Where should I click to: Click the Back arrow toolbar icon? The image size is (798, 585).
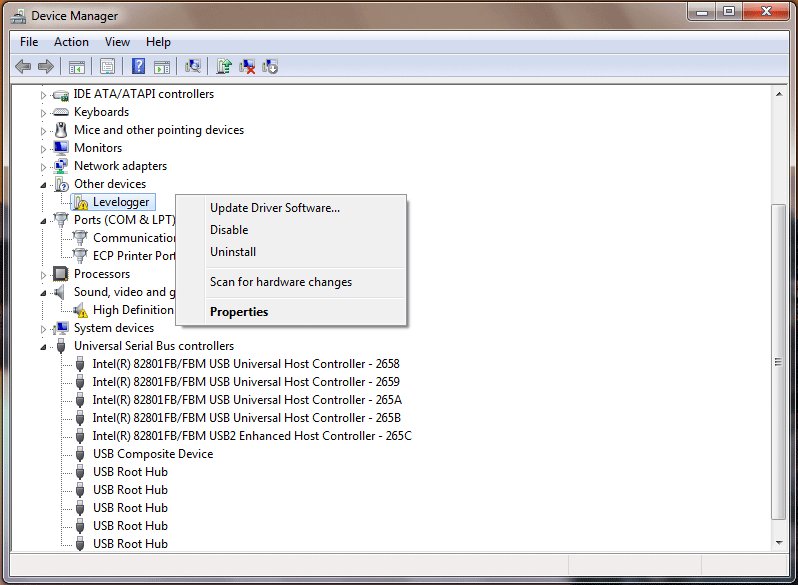tap(23, 66)
